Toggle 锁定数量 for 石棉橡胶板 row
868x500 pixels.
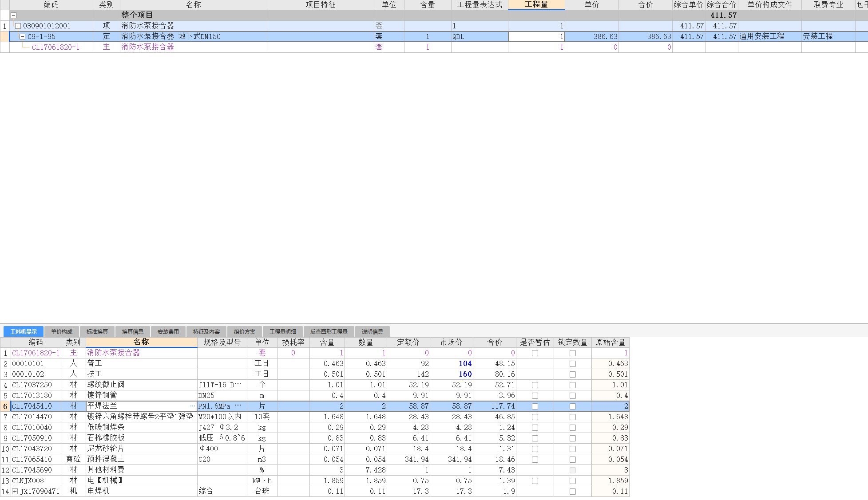click(573, 438)
